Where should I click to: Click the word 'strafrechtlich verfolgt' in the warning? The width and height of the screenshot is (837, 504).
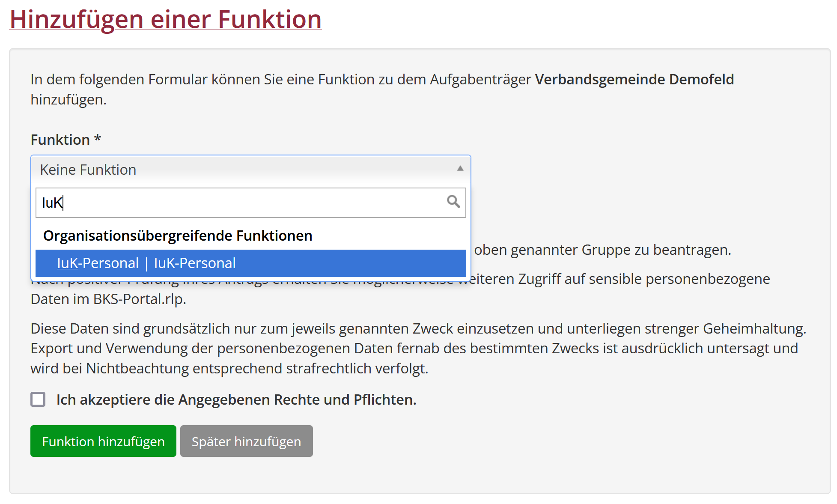coord(357,368)
